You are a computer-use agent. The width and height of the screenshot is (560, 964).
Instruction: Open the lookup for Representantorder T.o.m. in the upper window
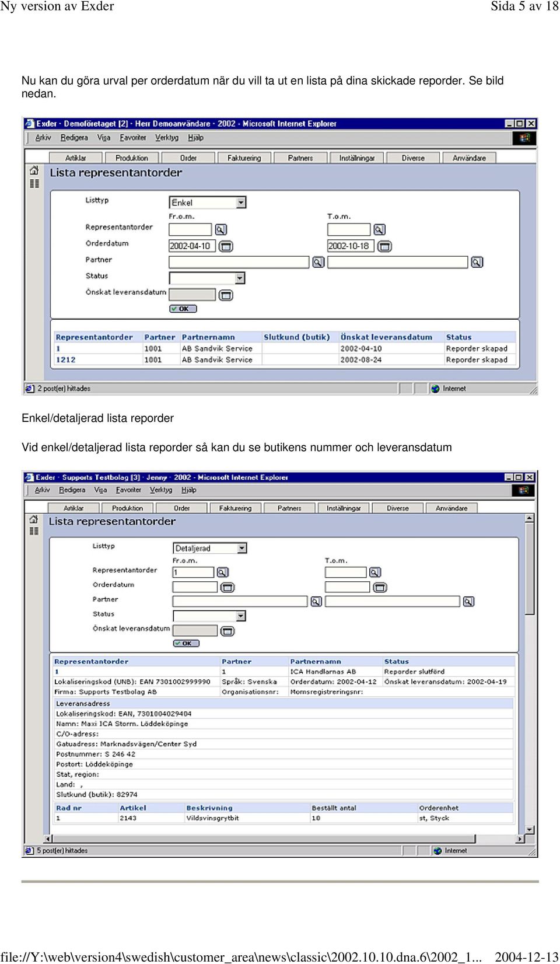pos(379,229)
